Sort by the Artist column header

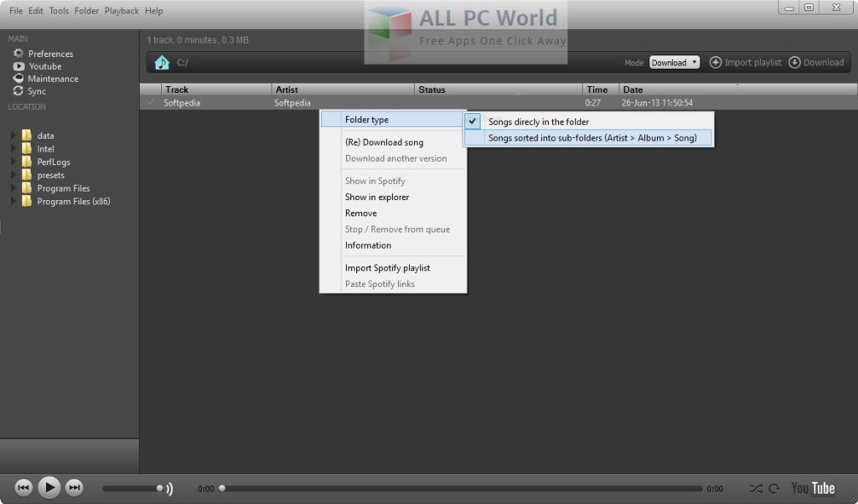pos(343,89)
